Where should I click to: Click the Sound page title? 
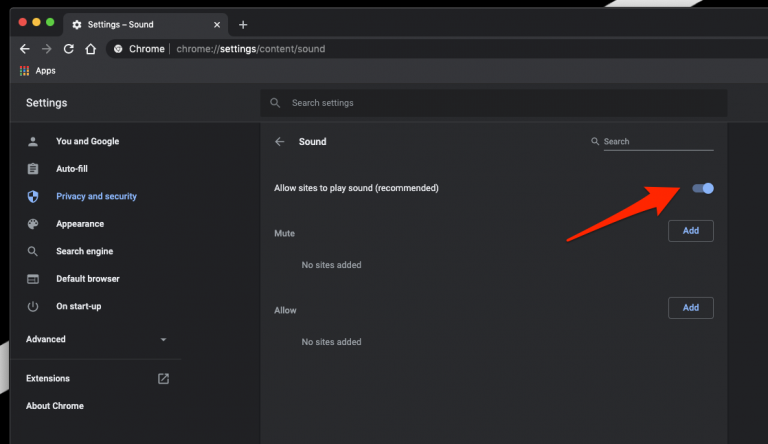coord(312,142)
